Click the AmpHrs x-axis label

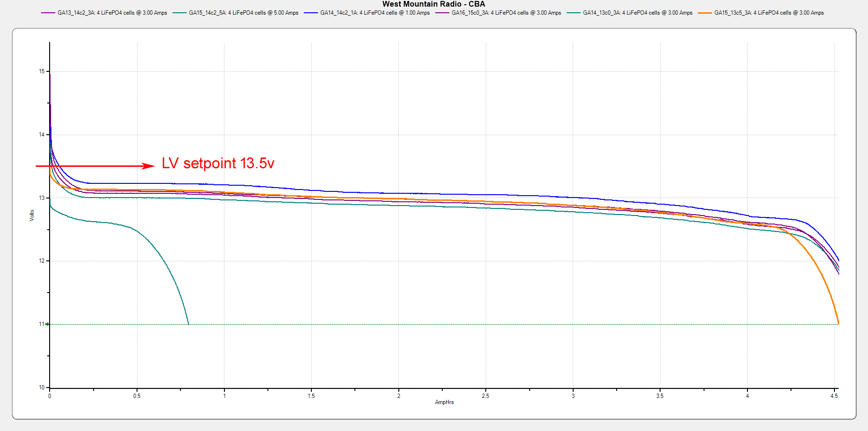[444, 402]
